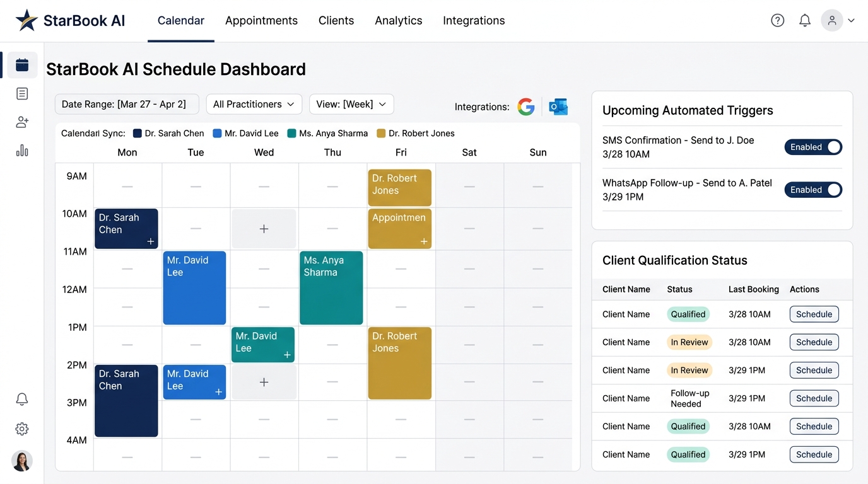Image resolution: width=868 pixels, height=484 pixels.
Task: Switch to the Integrations tab
Action: [x=474, y=21]
